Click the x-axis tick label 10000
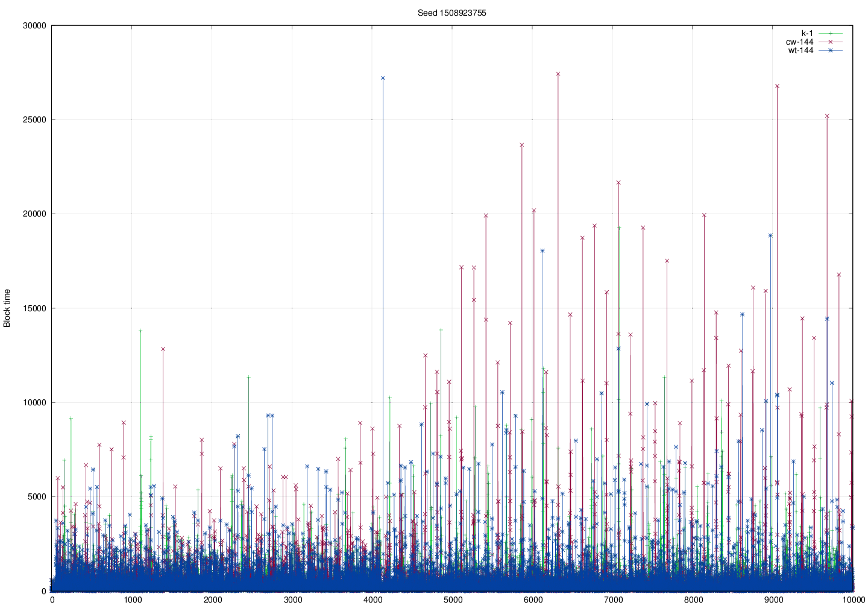The width and height of the screenshot is (868, 608). point(854,600)
